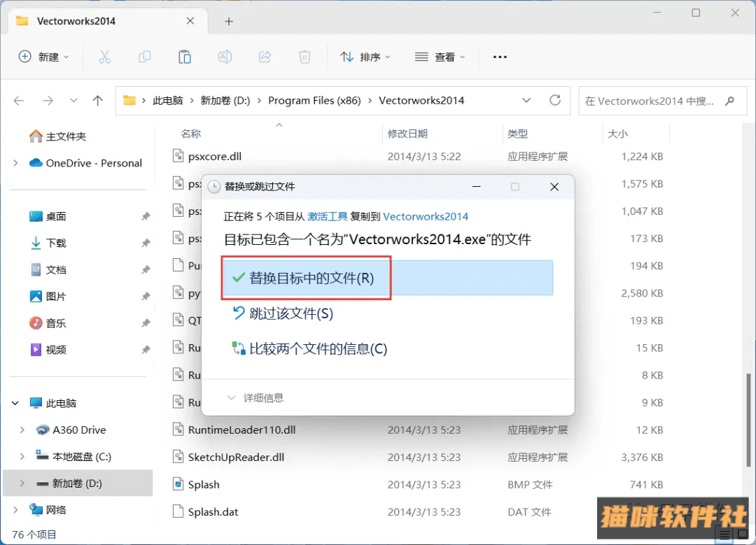Click the Splash BMP file icon
Image resolution: width=756 pixels, height=545 pixels.
click(178, 484)
